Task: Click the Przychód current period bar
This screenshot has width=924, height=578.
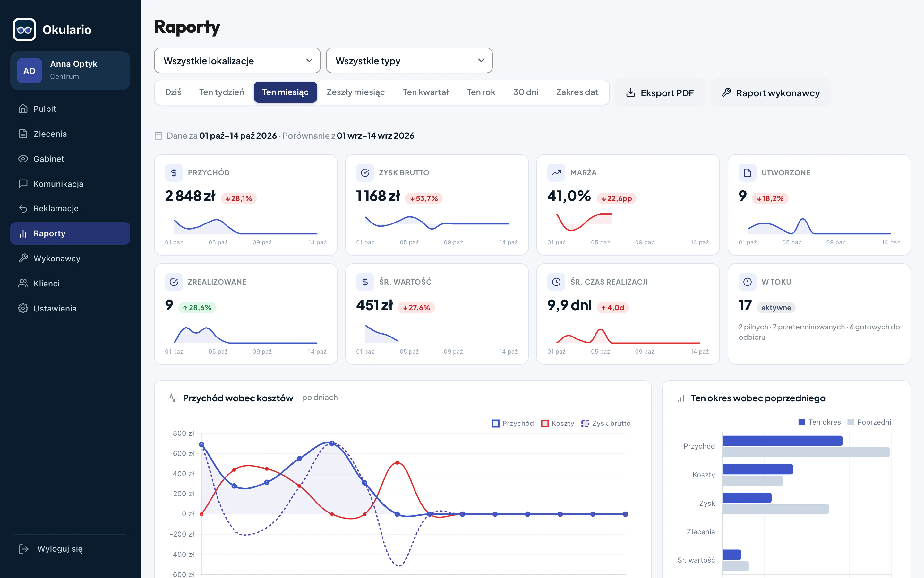Action: 782,441
